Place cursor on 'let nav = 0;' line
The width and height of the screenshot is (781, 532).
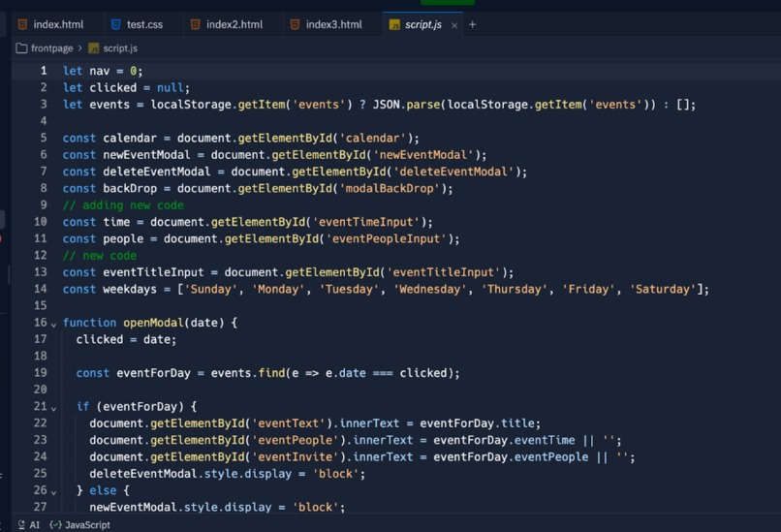click(x=103, y=71)
